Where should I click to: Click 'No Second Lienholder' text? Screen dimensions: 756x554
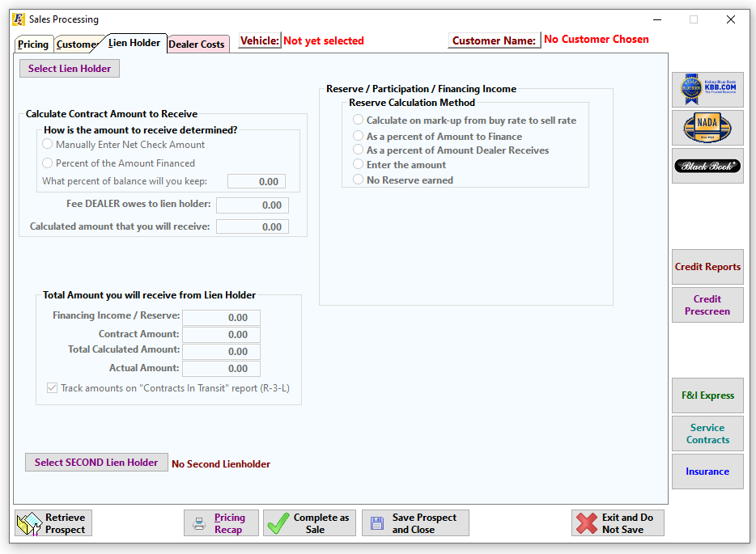(221, 464)
